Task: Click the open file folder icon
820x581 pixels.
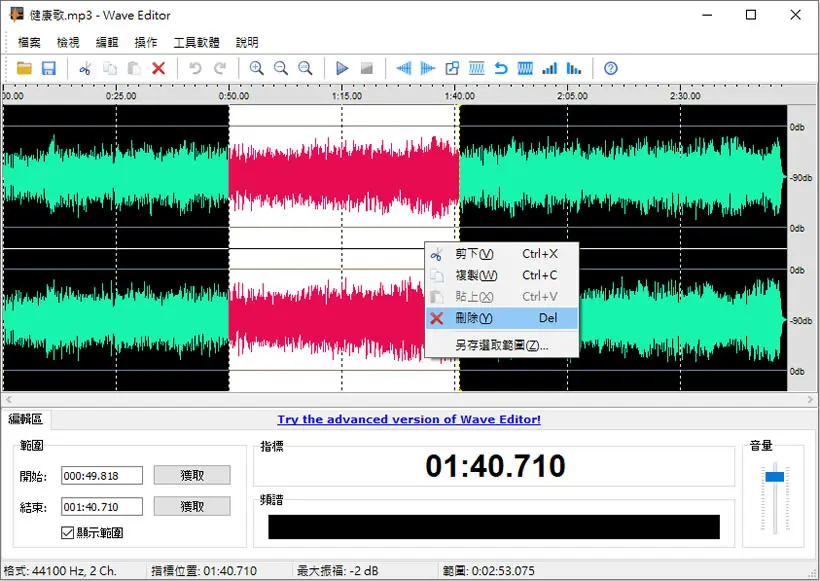Action: point(24,68)
